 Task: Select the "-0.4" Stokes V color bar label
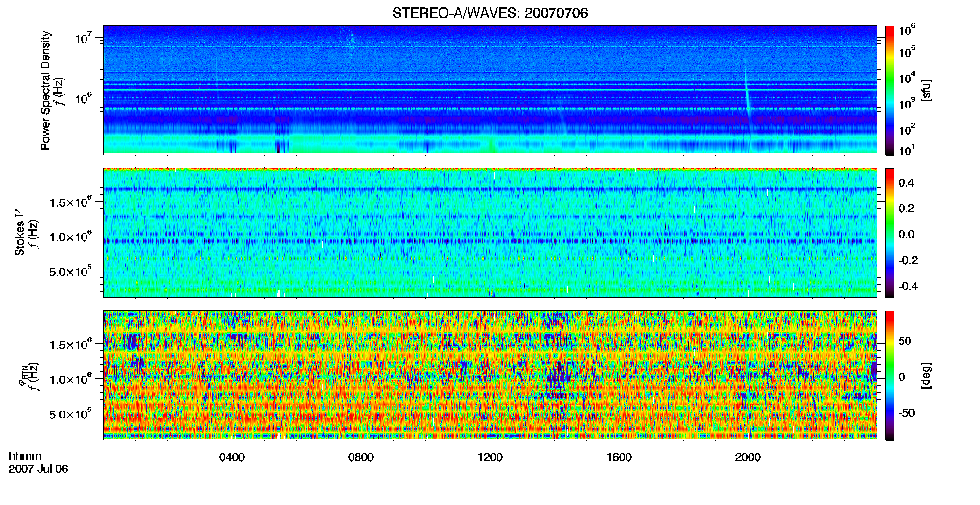908,286
